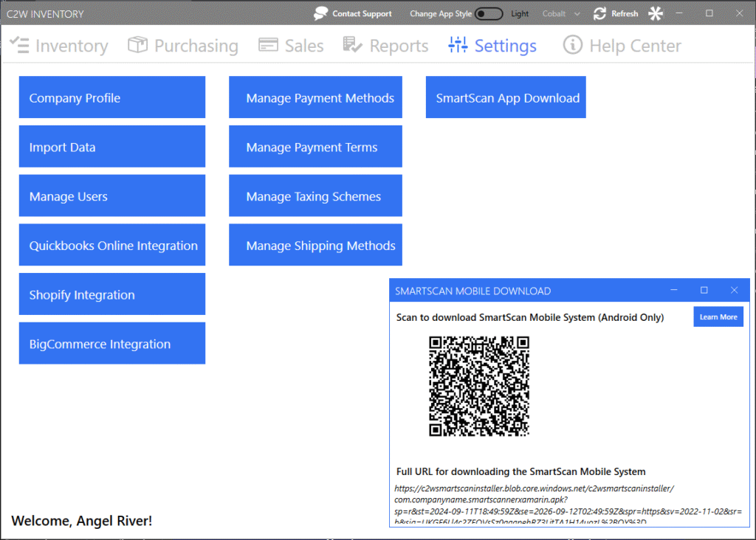Click the Refresh arrows icon
The width and height of the screenshot is (756, 540).
(599, 13)
